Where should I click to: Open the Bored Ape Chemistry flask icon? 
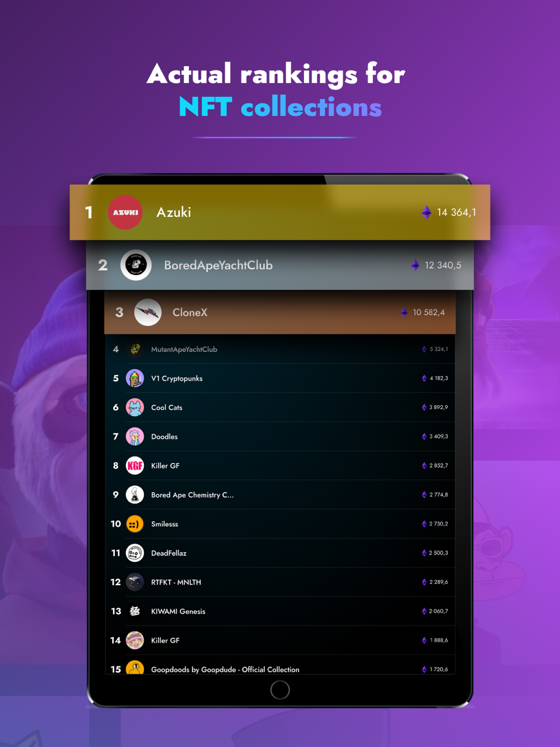pos(135,495)
